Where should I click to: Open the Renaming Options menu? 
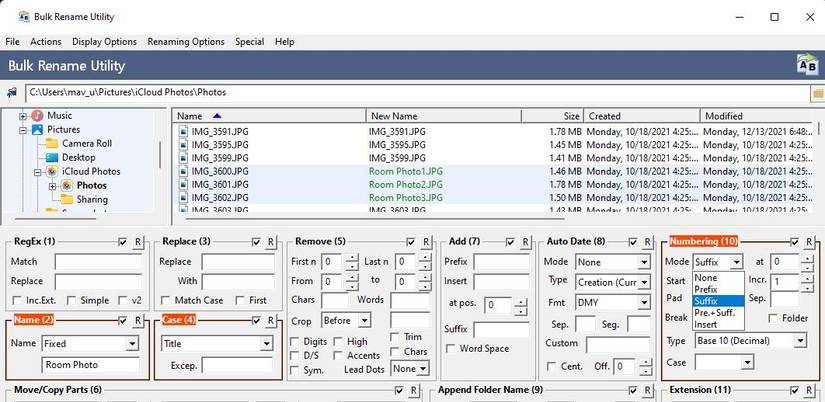point(186,42)
